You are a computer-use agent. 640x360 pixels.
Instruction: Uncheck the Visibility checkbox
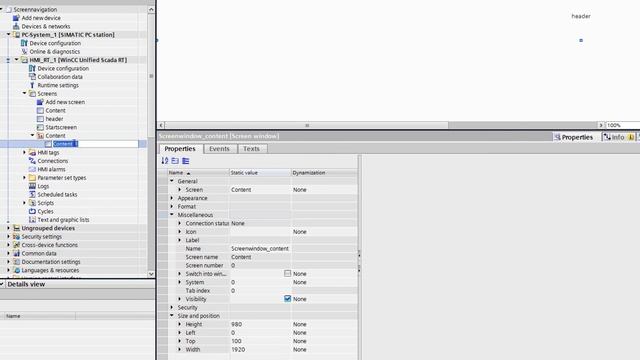coord(287,299)
